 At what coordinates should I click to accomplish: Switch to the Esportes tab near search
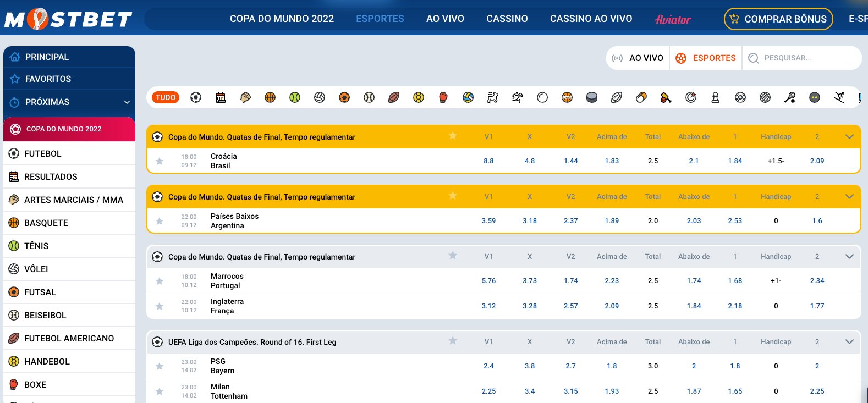pyautogui.click(x=706, y=58)
